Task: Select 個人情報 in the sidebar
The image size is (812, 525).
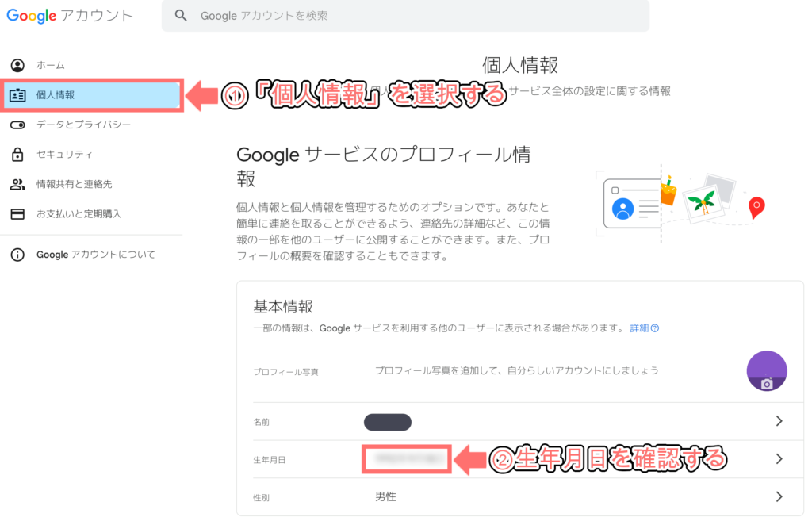Action: [x=91, y=95]
